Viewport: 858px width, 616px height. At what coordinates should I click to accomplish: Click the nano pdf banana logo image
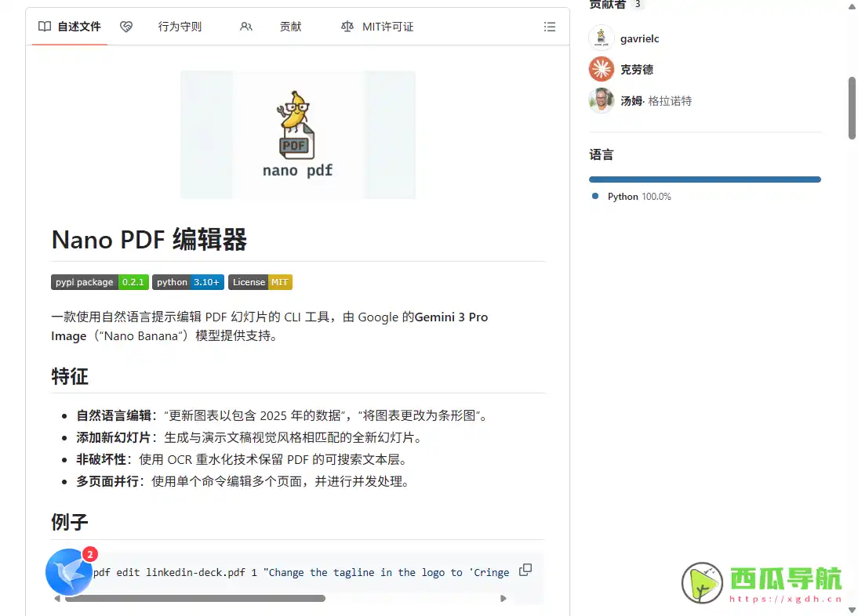297,133
